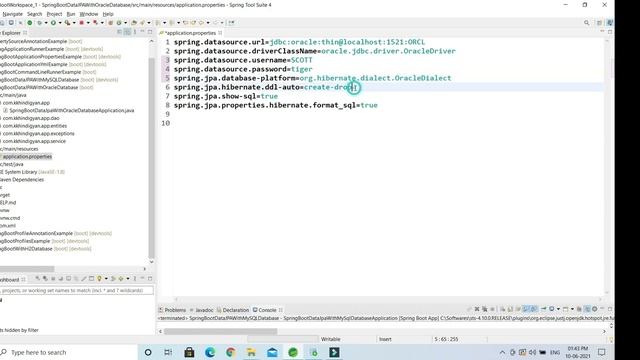Click the Run External Tools icon in the toolbar
This screenshot has height=360, width=640.
click(67, 23)
